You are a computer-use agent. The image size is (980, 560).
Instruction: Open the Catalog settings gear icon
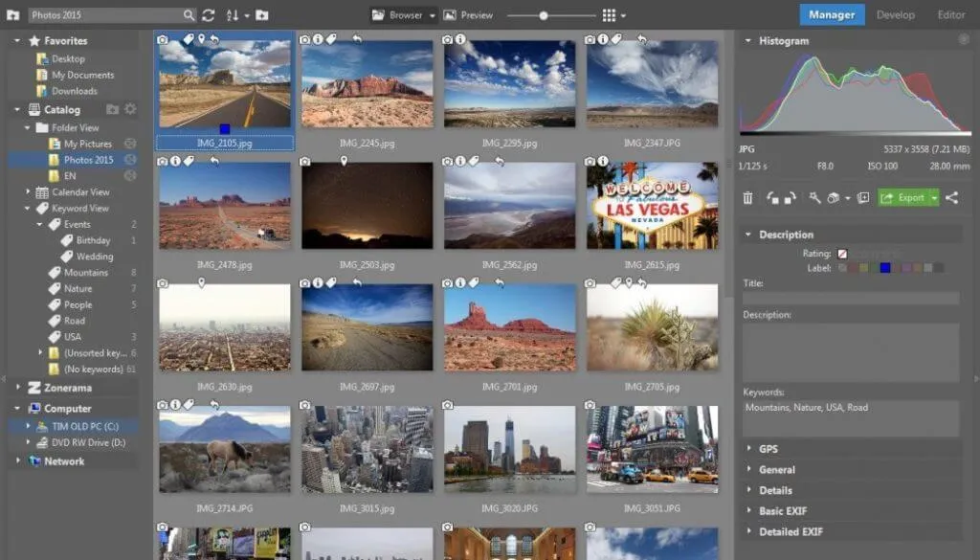(130, 110)
